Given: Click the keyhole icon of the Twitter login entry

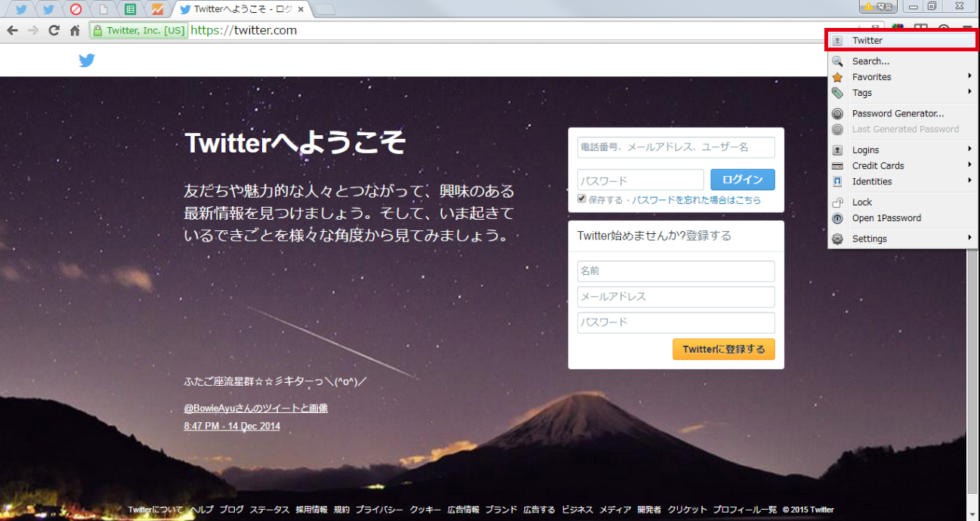Looking at the screenshot, I should (x=837, y=41).
